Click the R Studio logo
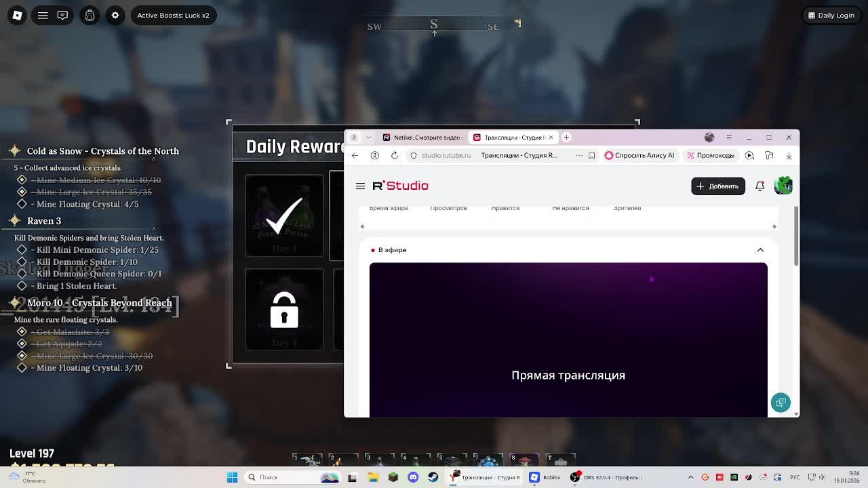Screen dimensions: 868x488 point(400,186)
